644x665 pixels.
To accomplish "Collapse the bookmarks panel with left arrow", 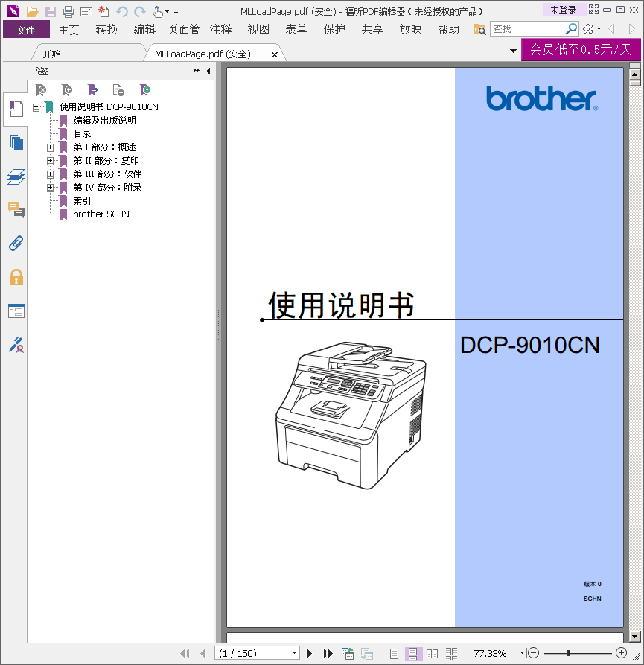I will tap(208, 71).
